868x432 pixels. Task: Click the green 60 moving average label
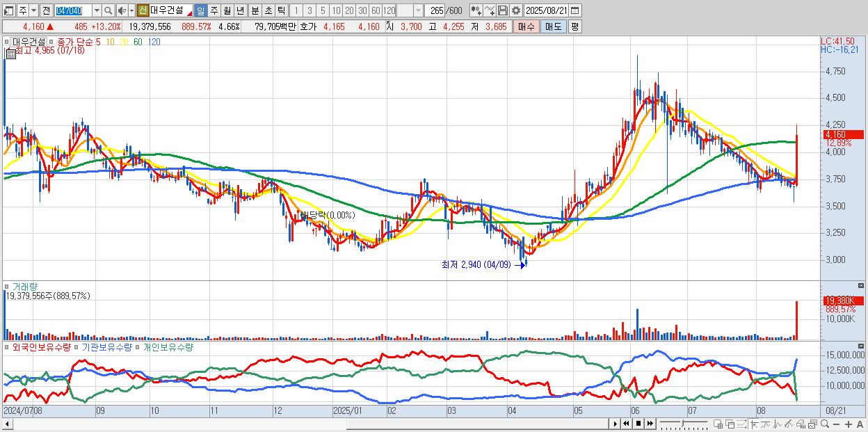(x=138, y=42)
